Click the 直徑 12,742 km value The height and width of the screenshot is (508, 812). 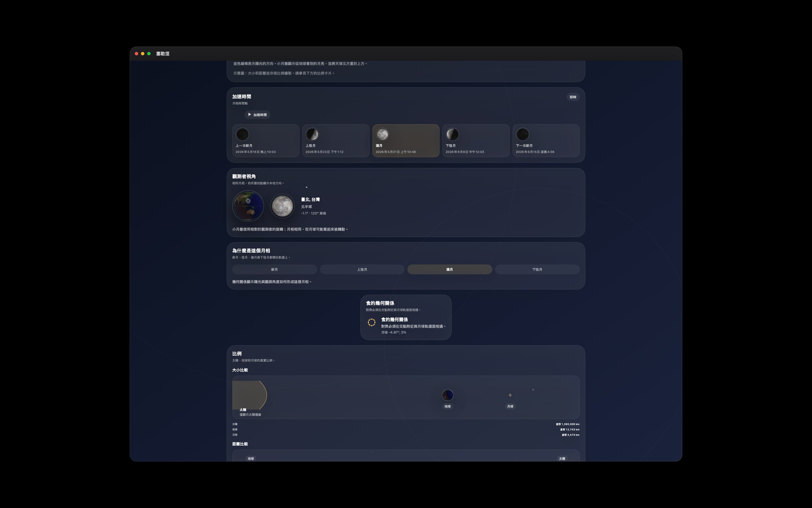point(570,430)
